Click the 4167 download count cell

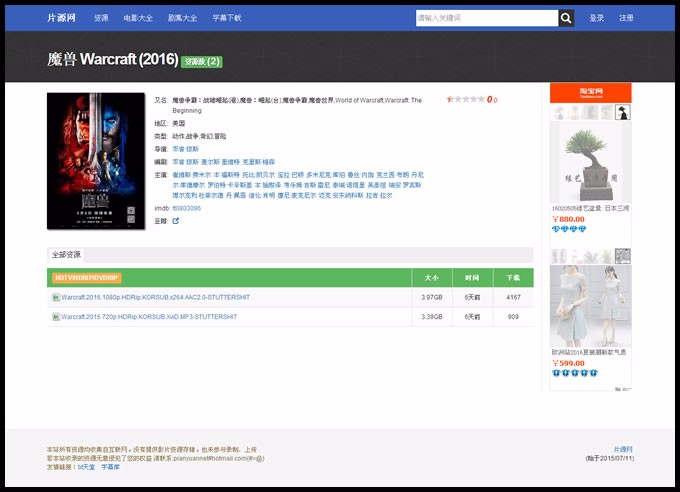coord(513,297)
